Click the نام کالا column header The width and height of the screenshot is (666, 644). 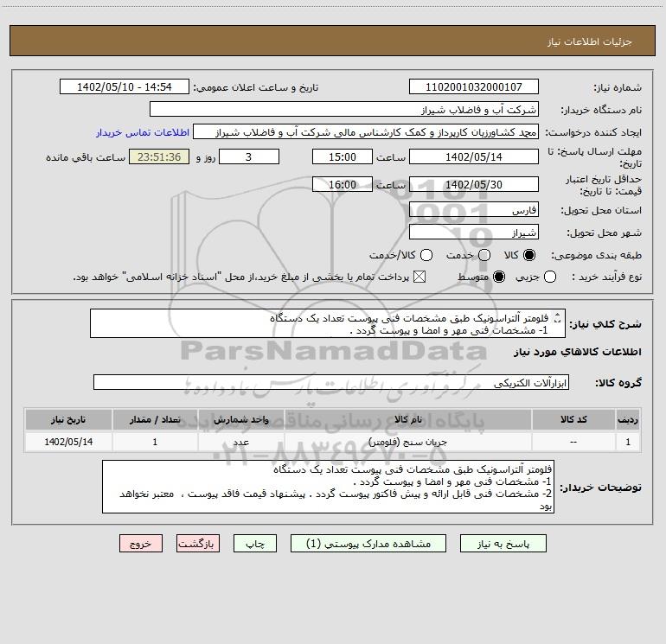tap(407, 419)
